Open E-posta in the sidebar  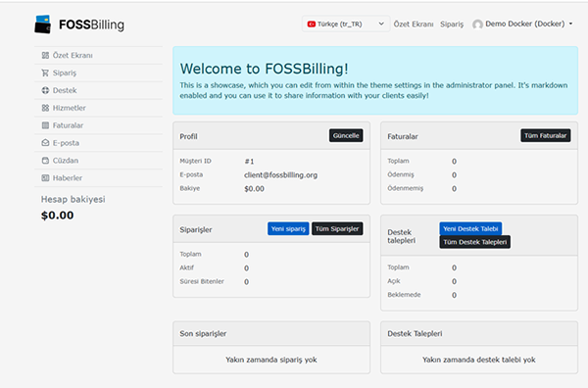(99, 143)
